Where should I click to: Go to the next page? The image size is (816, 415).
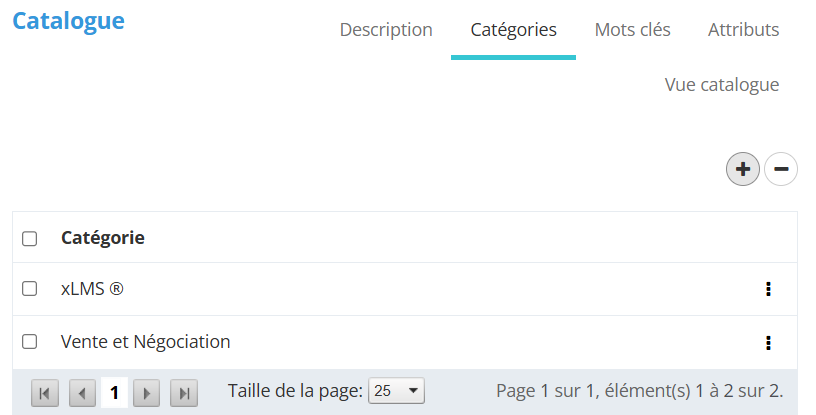coord(146,393)
